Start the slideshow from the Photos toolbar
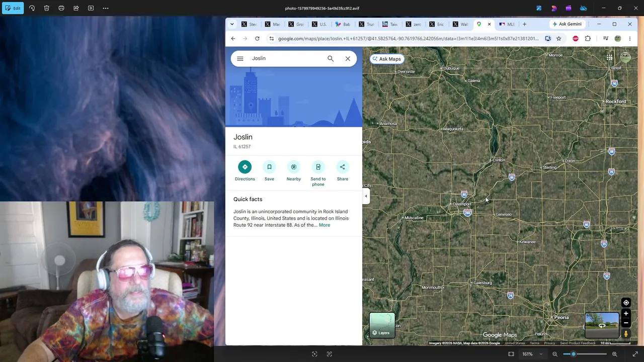This screenshot has height=362, width=644. click(91, 8)
